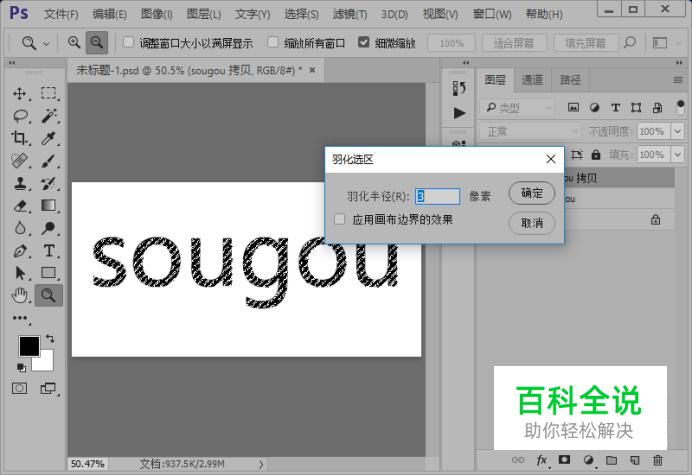
Task: Select the Eraser tool
Action: coord(20,206)
